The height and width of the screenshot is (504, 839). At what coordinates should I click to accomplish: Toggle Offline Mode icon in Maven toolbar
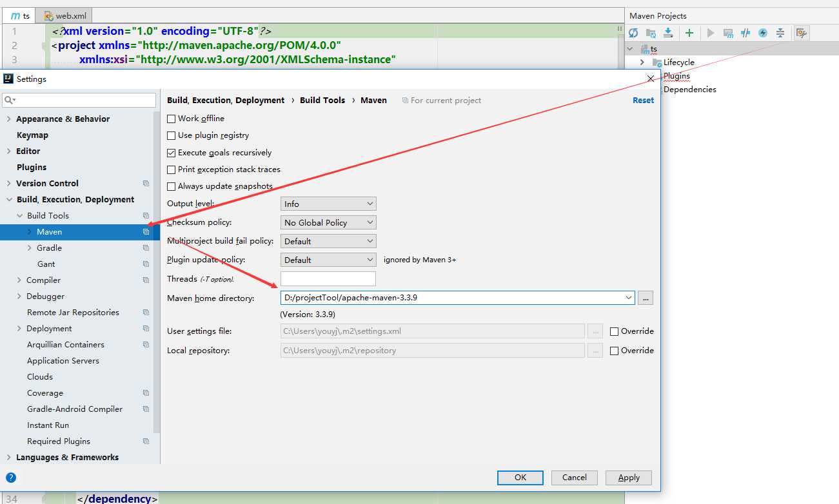pos(745,33)
